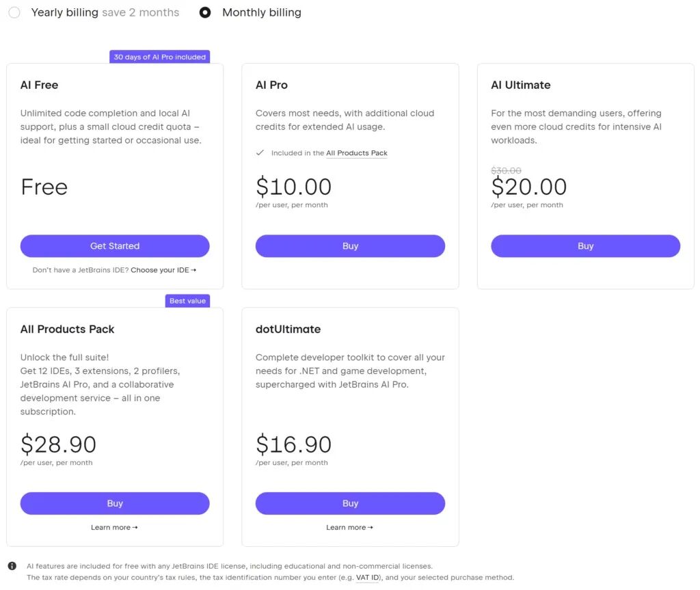Click the crossed-out $30.00 price
Viewport: 700px width, 590px height.
click(x=506, y=171)
